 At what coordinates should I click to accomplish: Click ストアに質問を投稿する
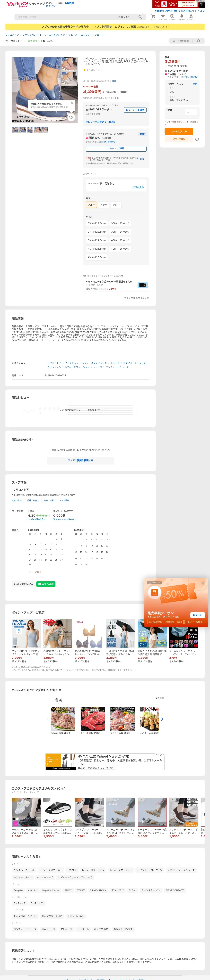[80, 460]
